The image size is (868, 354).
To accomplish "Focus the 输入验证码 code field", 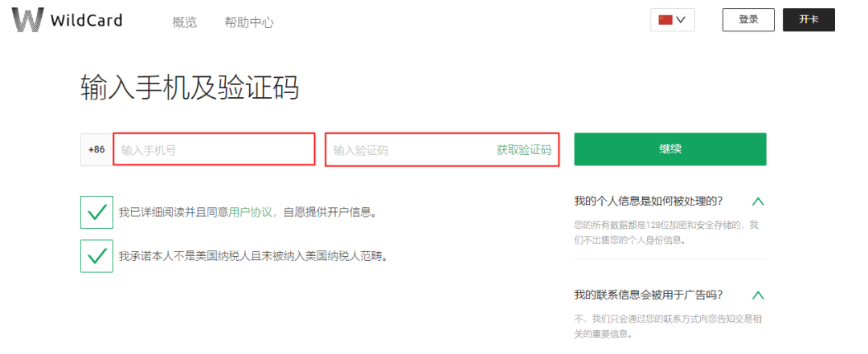I will 406,150.
